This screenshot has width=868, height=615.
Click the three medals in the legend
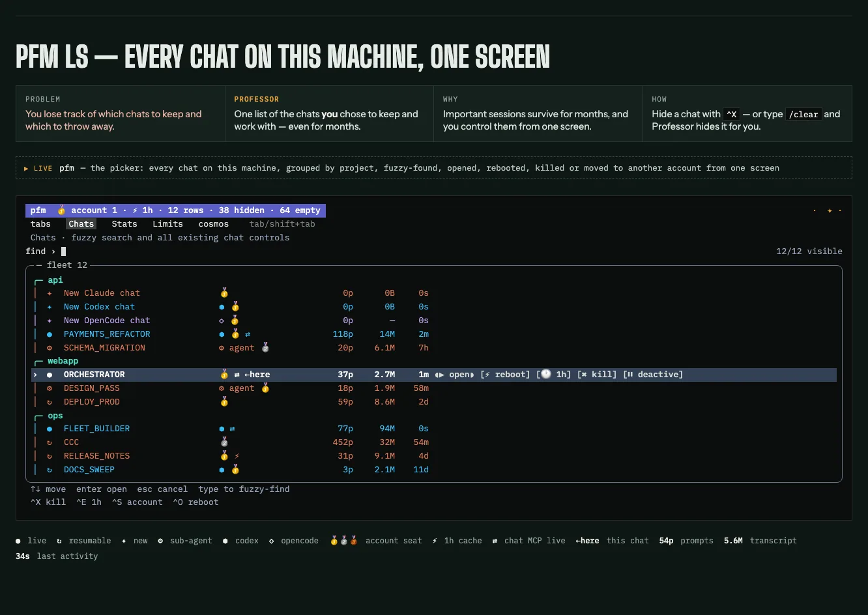[343, 541]
